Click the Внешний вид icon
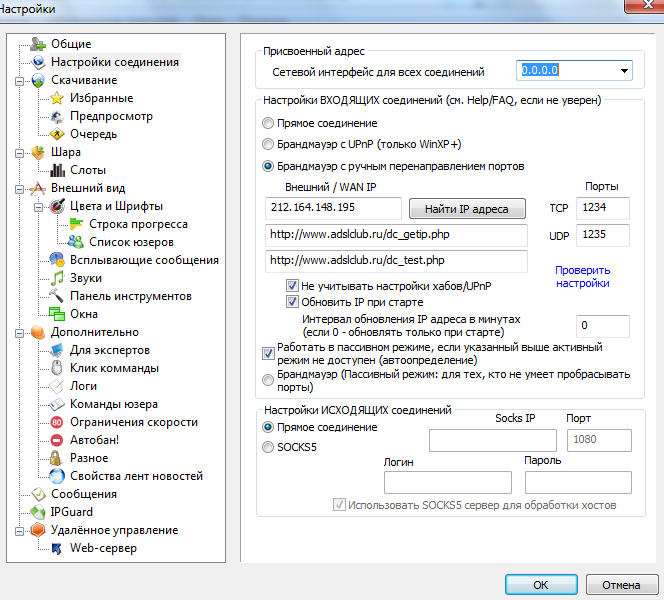This screenshot has width=664, height=600. pyautogui.click(x=38, y=188)
